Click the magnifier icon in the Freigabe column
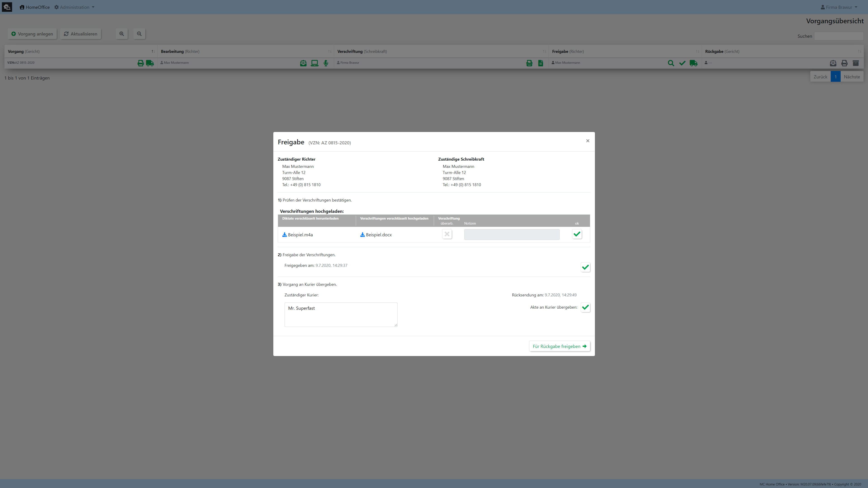Image resolution: width=868 pixels, height=488 pixels. (x=671, y=63)
